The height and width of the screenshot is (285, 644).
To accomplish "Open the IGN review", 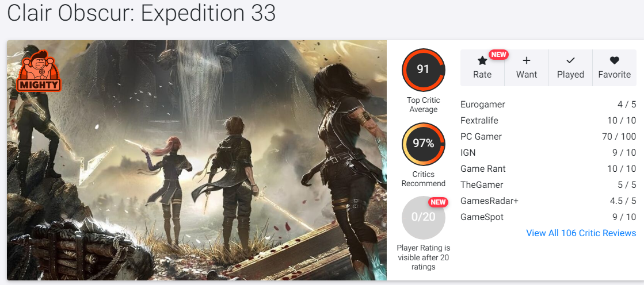I will click(x=548, y=152).
